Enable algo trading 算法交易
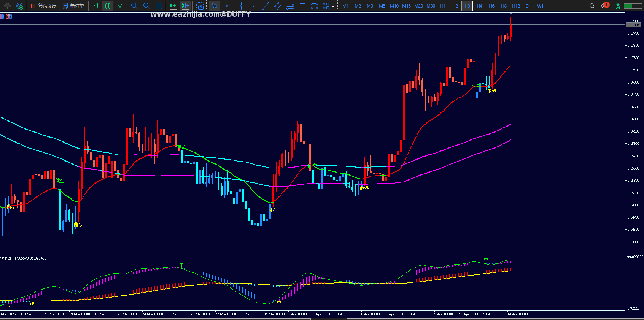Screen dimensions: 644x320 [44, 6]
